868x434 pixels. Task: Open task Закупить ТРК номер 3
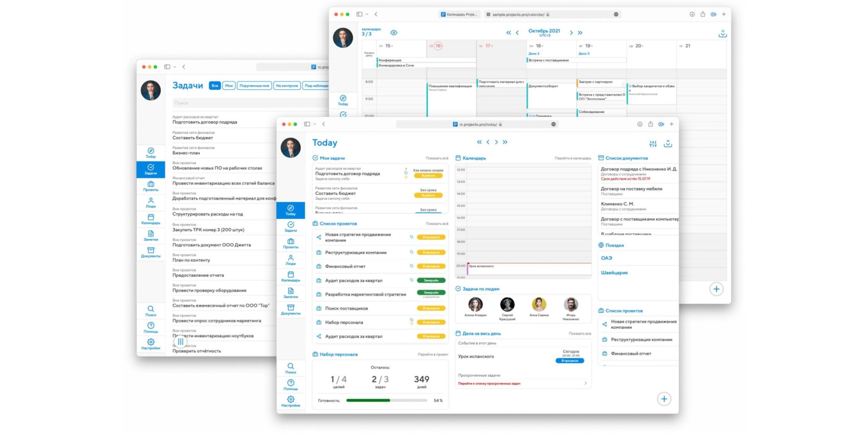point(208,230)
